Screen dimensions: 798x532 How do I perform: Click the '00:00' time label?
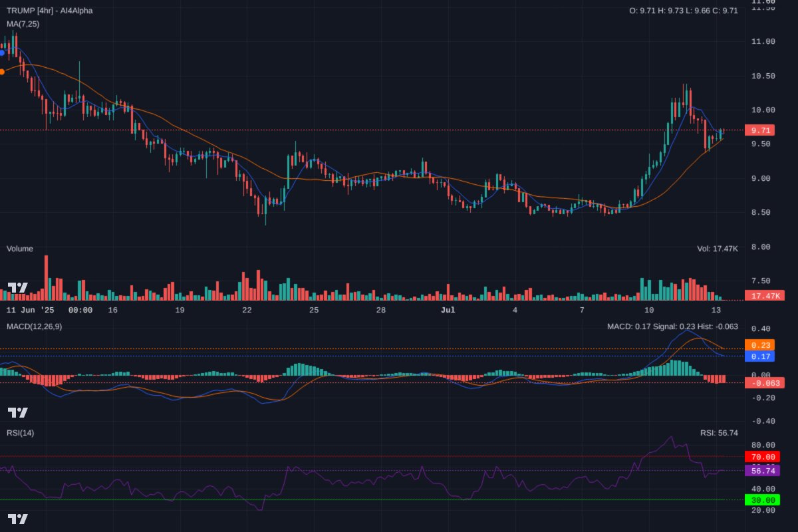(x=80, y=310)
